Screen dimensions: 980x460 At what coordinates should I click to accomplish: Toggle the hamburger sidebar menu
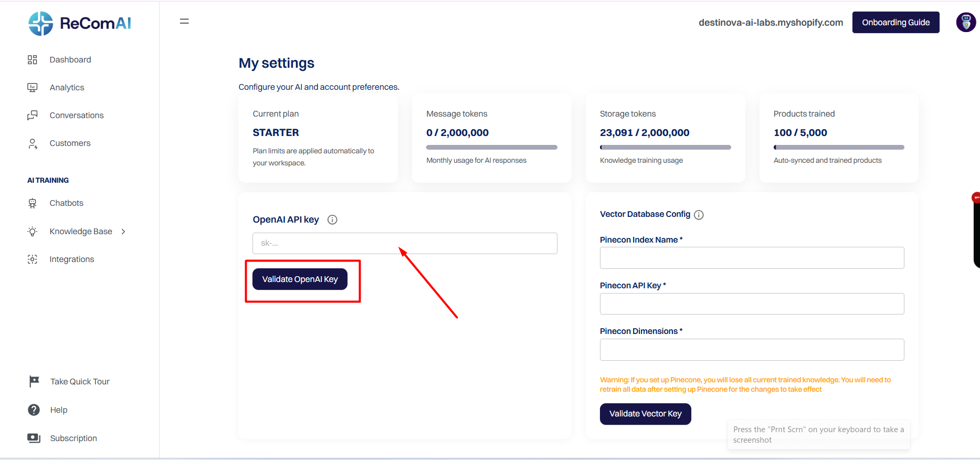[x=184, y=22]
